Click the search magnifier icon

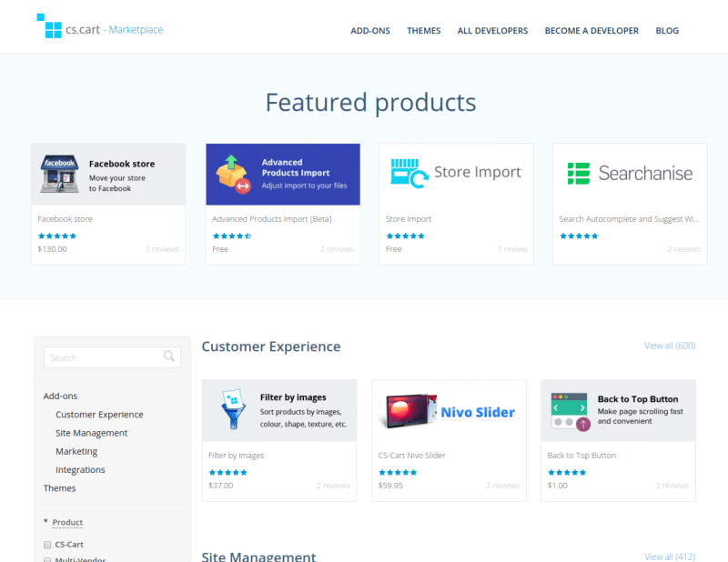point(169,356)
